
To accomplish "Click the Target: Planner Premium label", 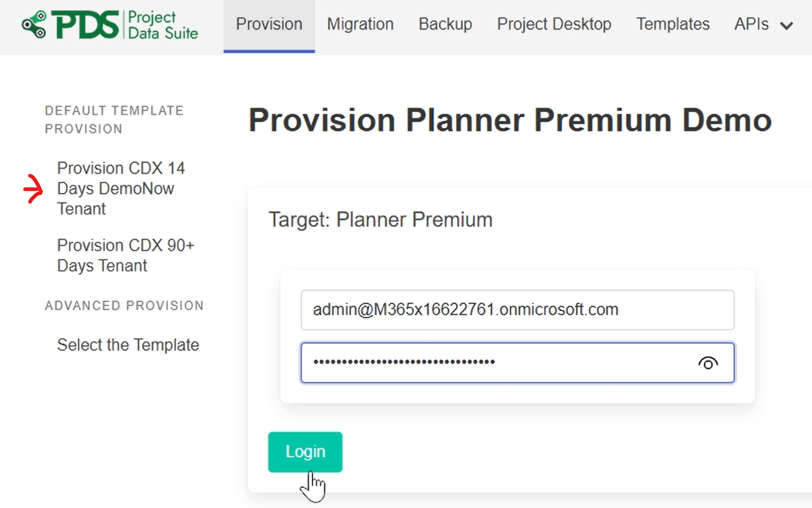I will (x=380, y=220).
